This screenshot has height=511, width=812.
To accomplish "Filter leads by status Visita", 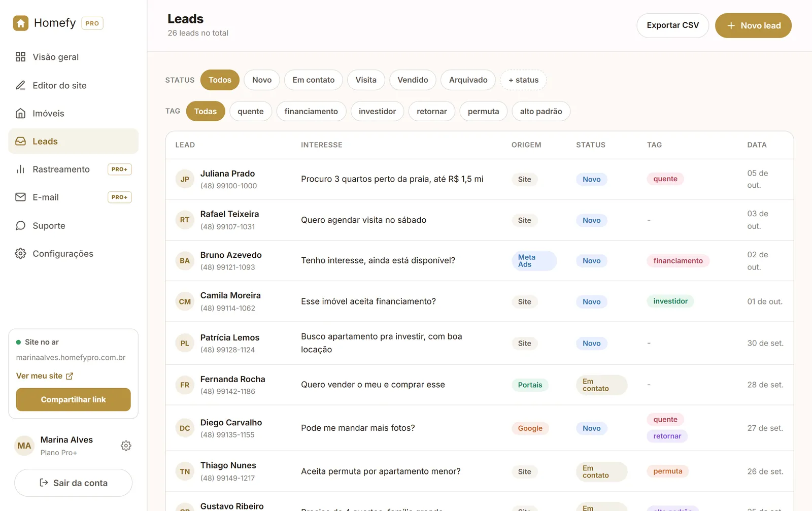I will pos(366,80).
